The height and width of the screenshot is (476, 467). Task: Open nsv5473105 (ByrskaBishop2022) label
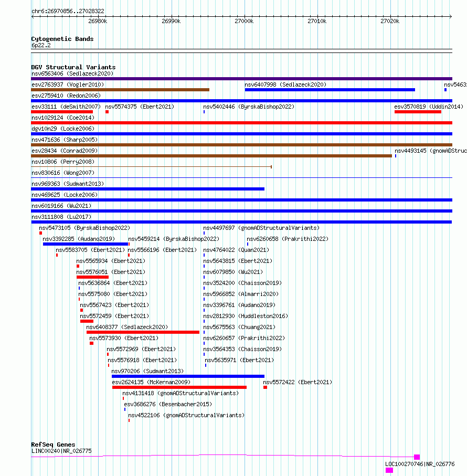pos(84,228)
